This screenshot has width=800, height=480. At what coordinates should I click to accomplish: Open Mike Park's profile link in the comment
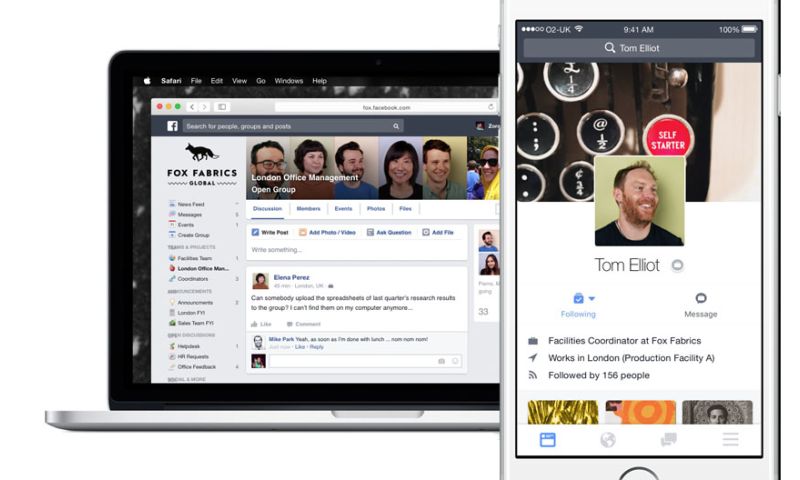coord(281,339)
